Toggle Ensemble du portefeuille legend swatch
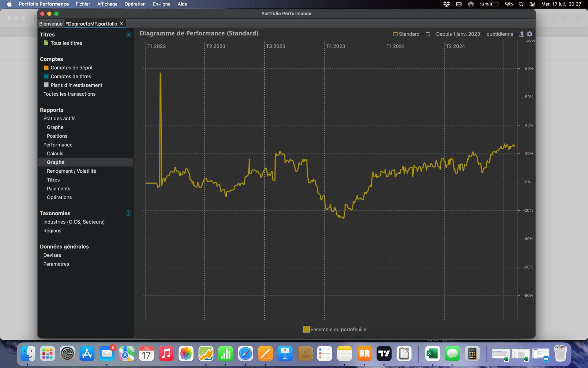Viewport: 588px width, 368px height. coord(306,329)
